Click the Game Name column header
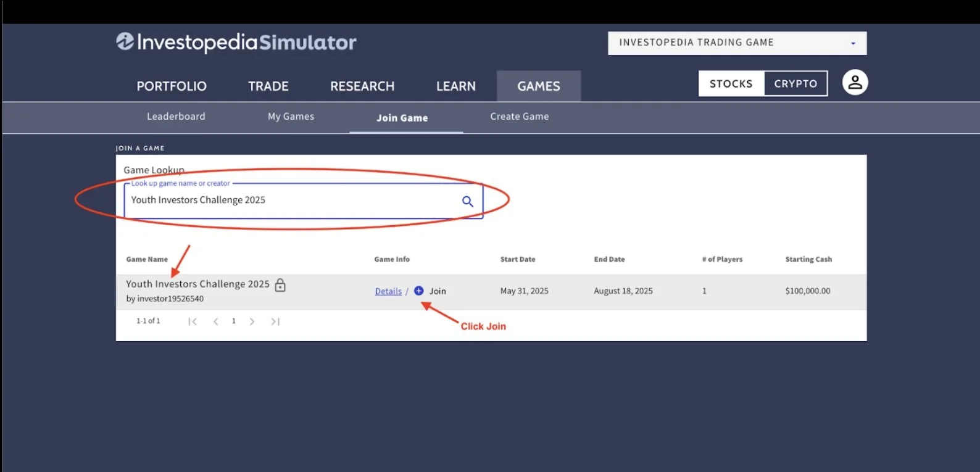This screenshot has height=472, width=980. coord(147,259)
